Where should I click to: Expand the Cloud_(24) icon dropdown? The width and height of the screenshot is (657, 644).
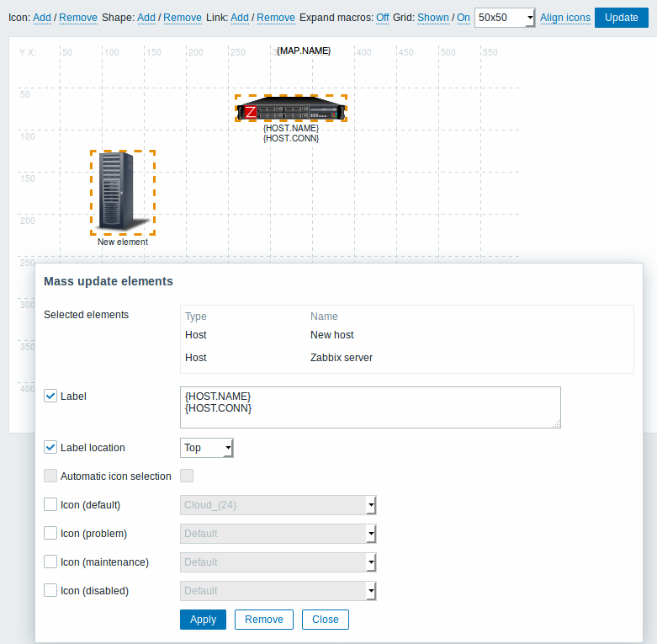(278, 505)
